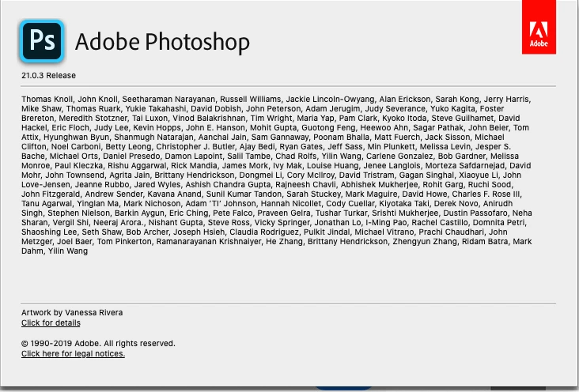
Task: Open 'Click here for legal notices' link
Action: 73,353
